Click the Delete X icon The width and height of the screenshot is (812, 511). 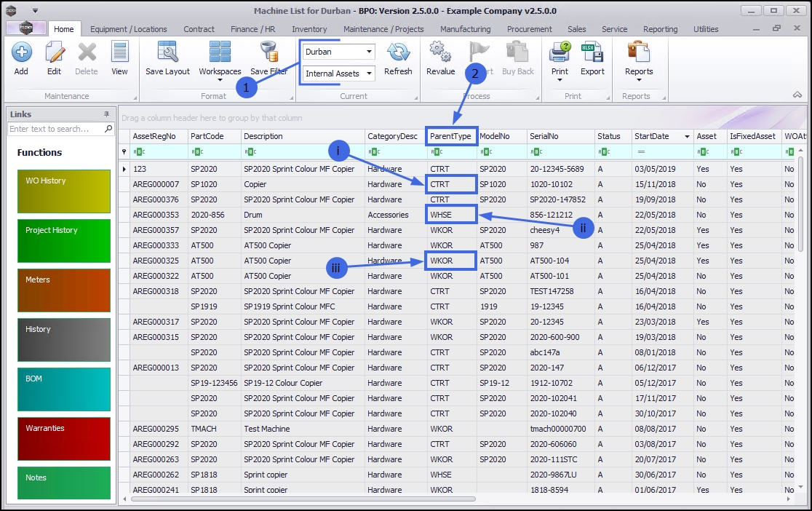[87, 52]
